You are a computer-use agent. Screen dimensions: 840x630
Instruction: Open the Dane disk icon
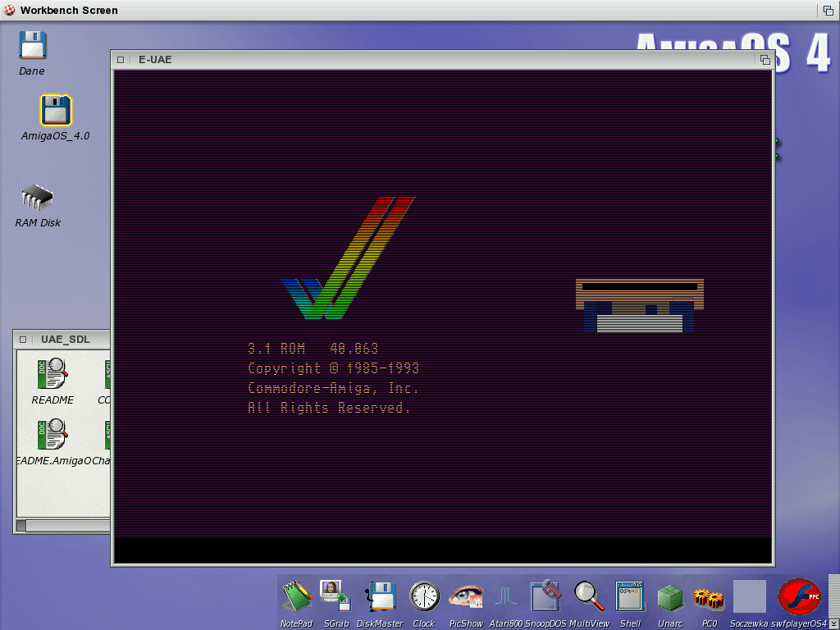click(33, 45)
